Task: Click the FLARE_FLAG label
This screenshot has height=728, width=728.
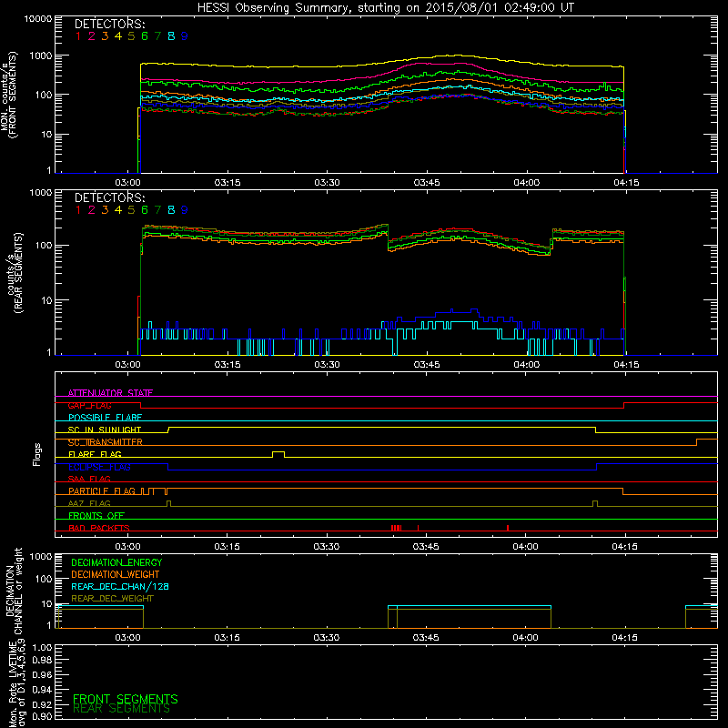Action: 95,454
